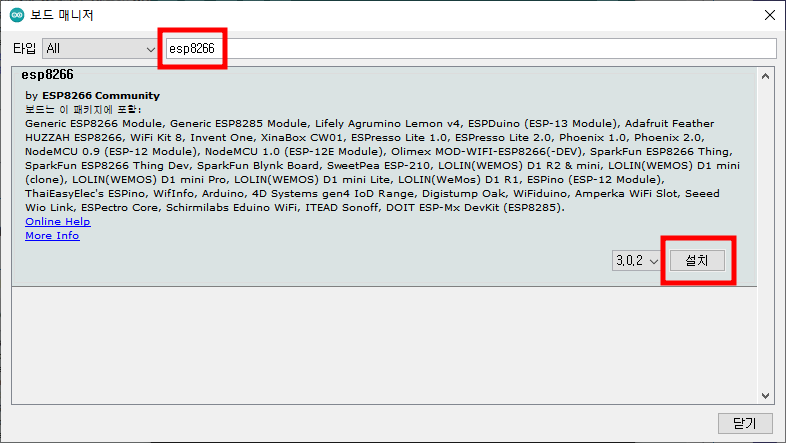Open the Online Help link

coord(58,222)
